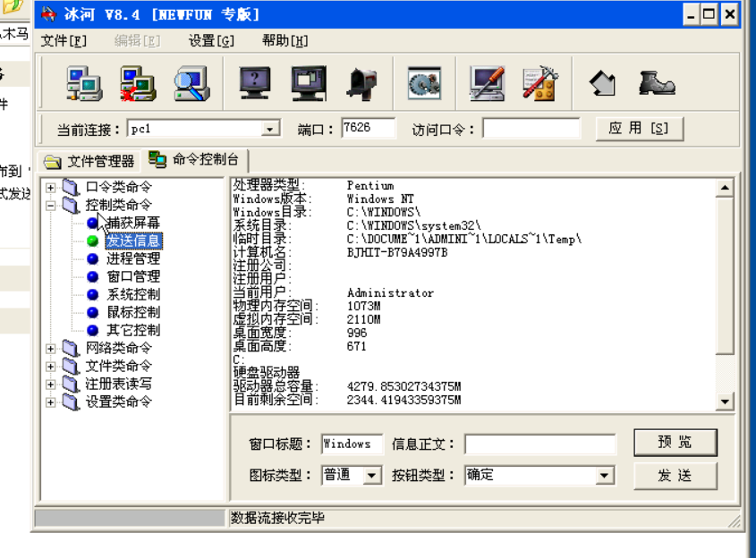Click the folder icon next to 设置类命令

pos(71,402)
